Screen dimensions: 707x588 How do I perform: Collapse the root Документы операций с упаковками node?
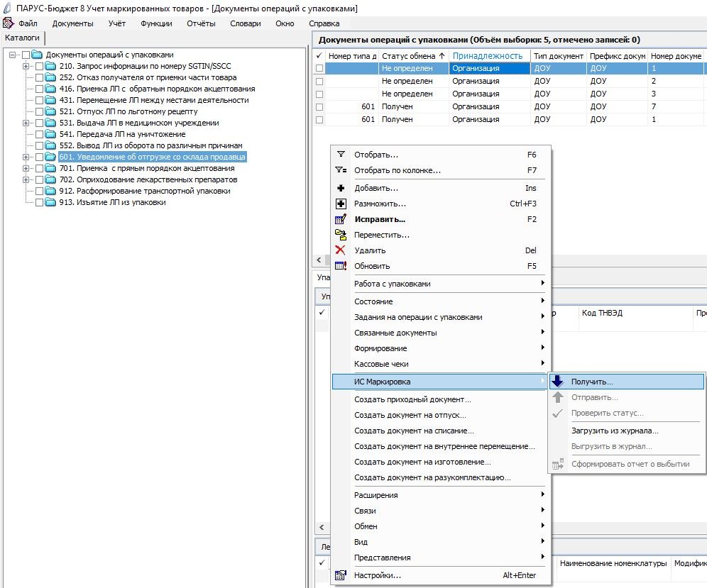click(x=12, y=55)
